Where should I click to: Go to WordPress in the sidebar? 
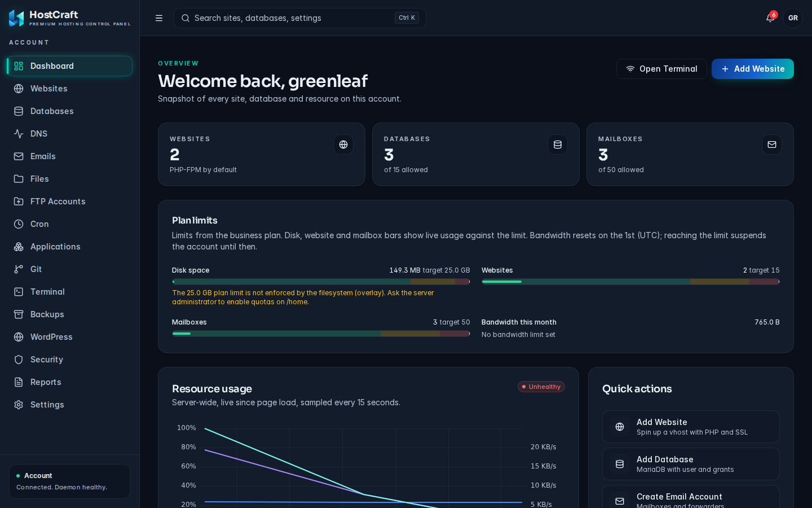tap(70, 337)
